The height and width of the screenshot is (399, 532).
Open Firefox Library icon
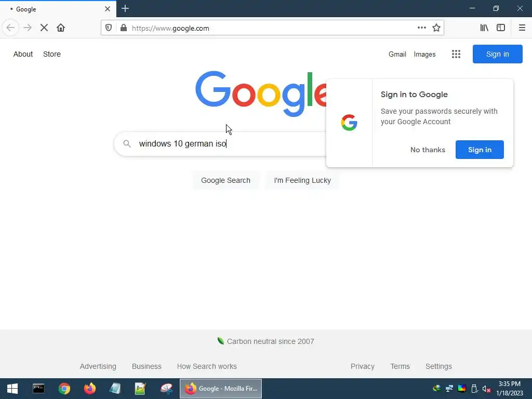point(484,28)
